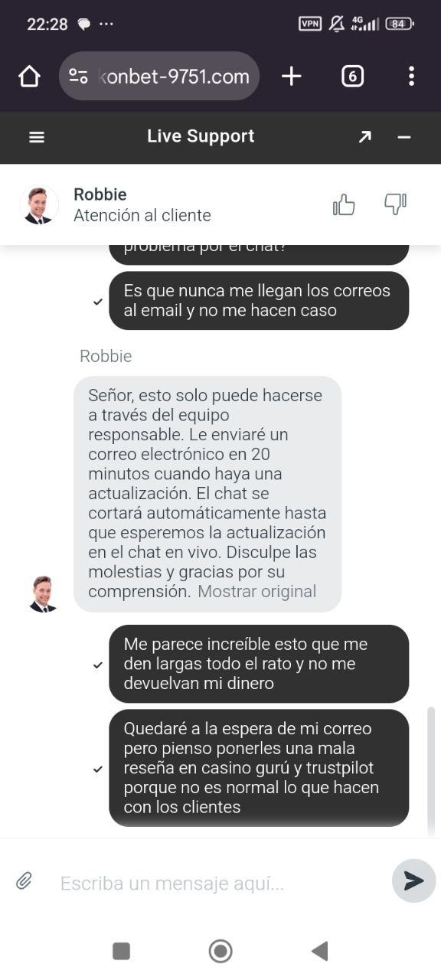Open the Live Support hamburger menu
This screenshot has height=980, width=441.
click(37, 137)
